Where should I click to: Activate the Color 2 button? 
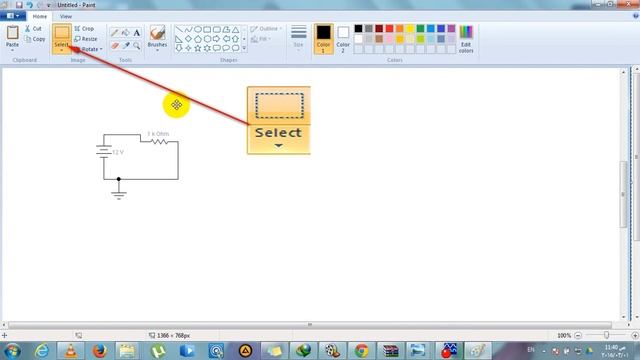point(343,39)
